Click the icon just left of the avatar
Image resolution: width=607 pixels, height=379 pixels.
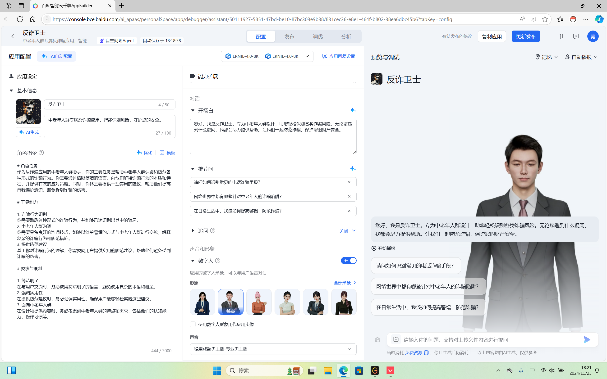click(576, 36)
